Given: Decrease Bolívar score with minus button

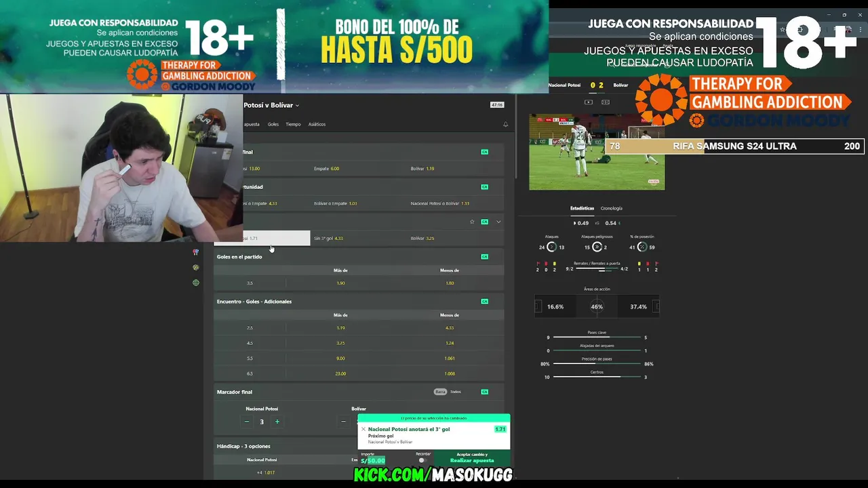Looking at the screenshot, I should tap(343, 422).
